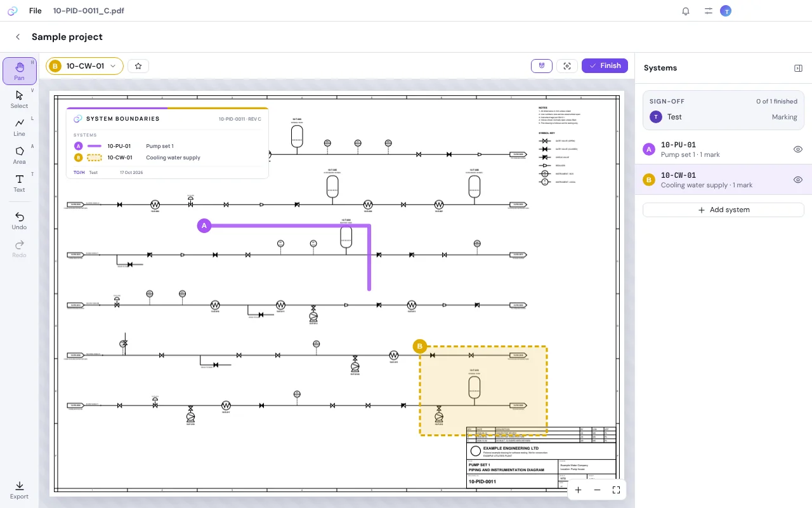Screen dimensions: 812x508
Task: Activate the Select arrow tool
Action: coord(20,99)
